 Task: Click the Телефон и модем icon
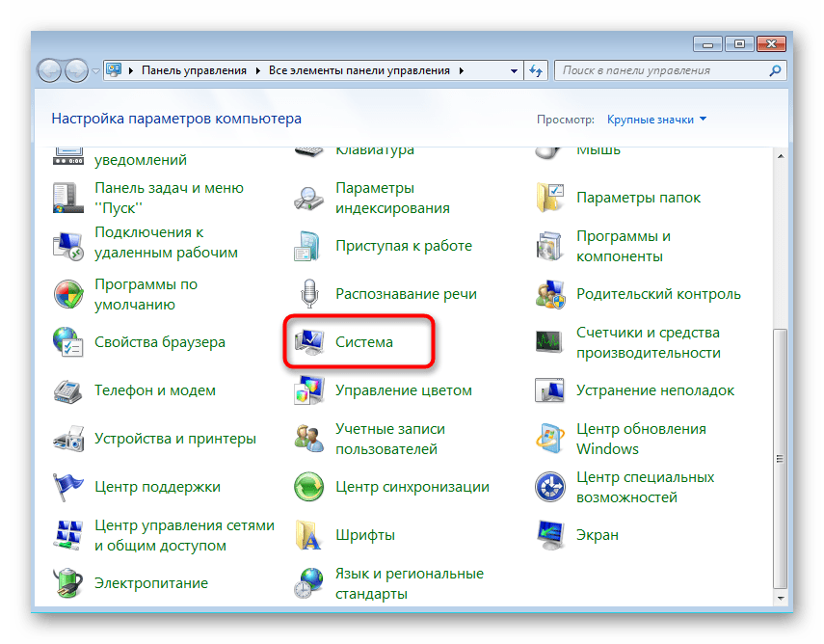pos(68,390)
